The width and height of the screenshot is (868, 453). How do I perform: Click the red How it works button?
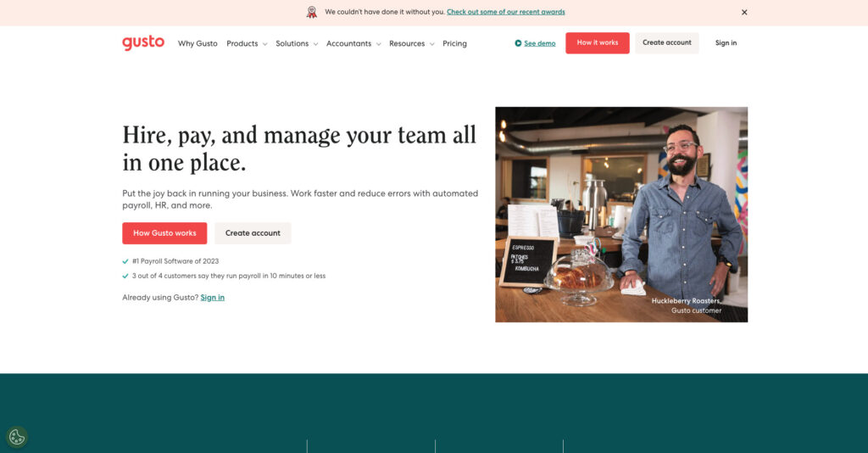click(597, 42)
